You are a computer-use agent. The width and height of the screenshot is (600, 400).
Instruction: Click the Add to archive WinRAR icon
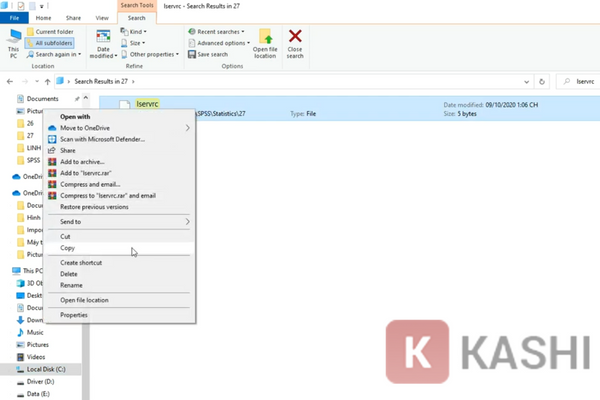click(x=51, y=161)
